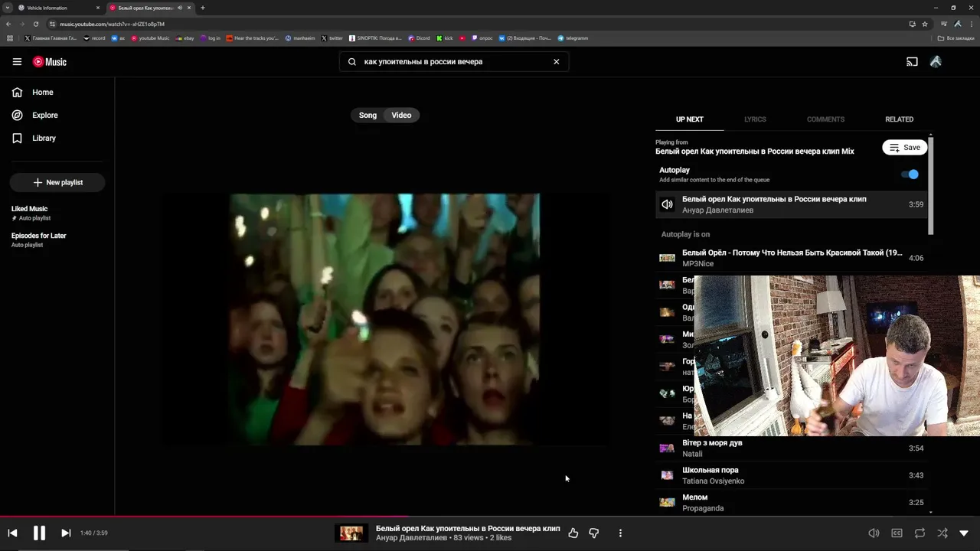Viewport: 980px width, 551px height.
Task: Open the twitter bookmark
Action: click(x=332, y=38)
